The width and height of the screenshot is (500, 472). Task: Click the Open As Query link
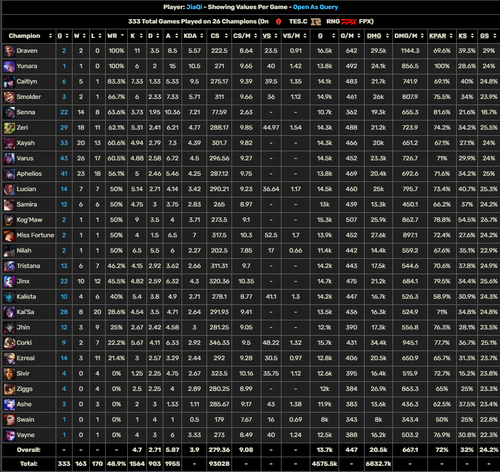coord(315,7)
